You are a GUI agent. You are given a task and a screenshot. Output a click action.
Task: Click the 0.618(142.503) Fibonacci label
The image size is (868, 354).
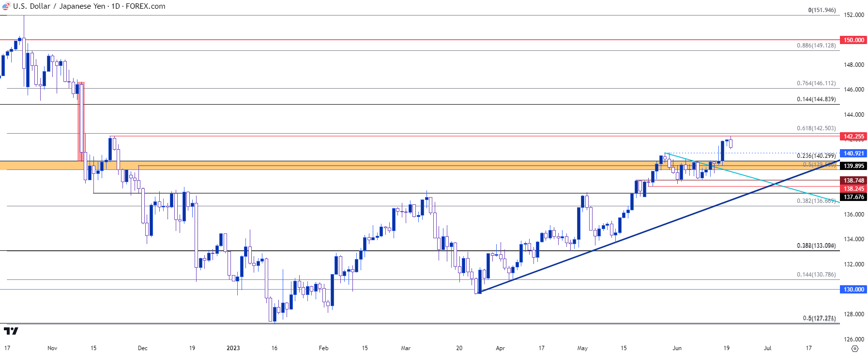tap(816, 128)
